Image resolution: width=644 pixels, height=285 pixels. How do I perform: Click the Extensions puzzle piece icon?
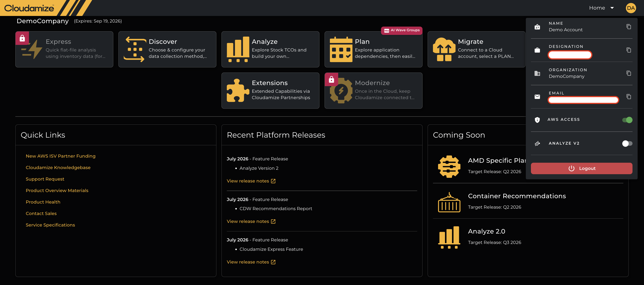[x=238, y=90]
